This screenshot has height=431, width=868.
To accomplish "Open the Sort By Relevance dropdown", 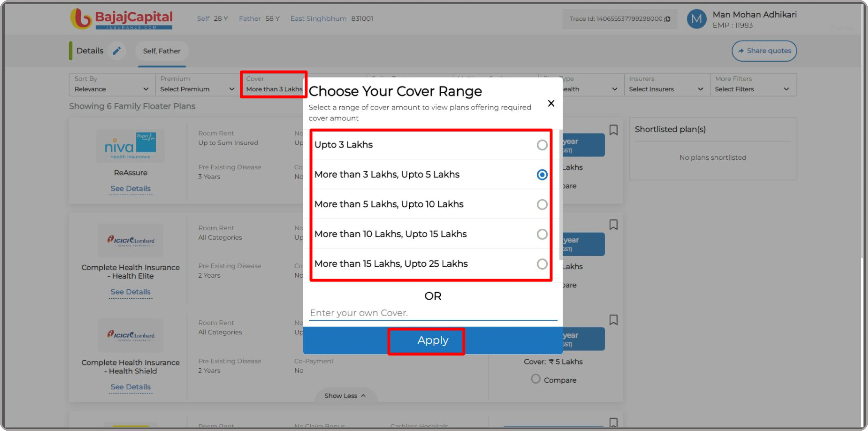I will pos(112,85).
